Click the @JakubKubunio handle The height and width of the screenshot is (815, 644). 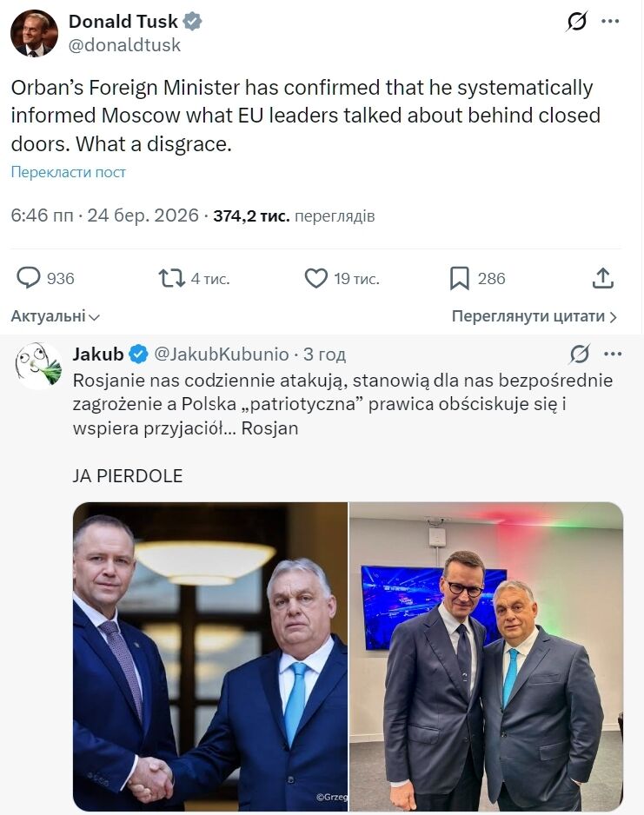click(x=221, y=354)
